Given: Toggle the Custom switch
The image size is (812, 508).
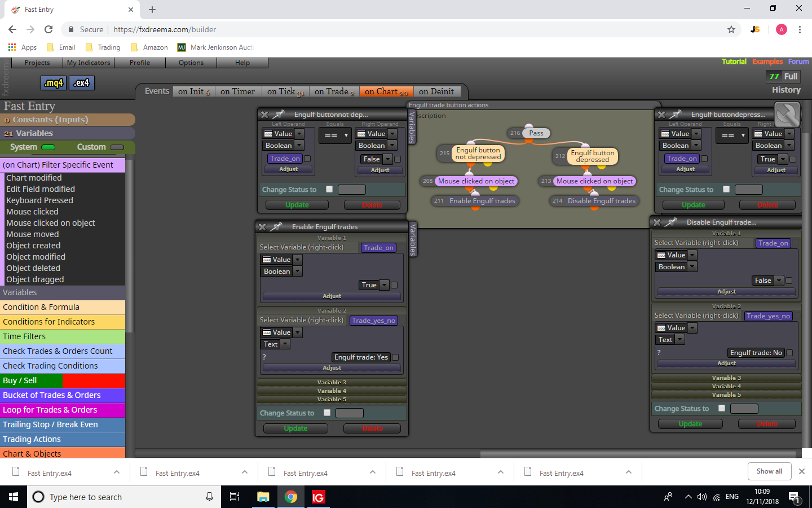Looking at the screenshot, I should tap(117, 147).
